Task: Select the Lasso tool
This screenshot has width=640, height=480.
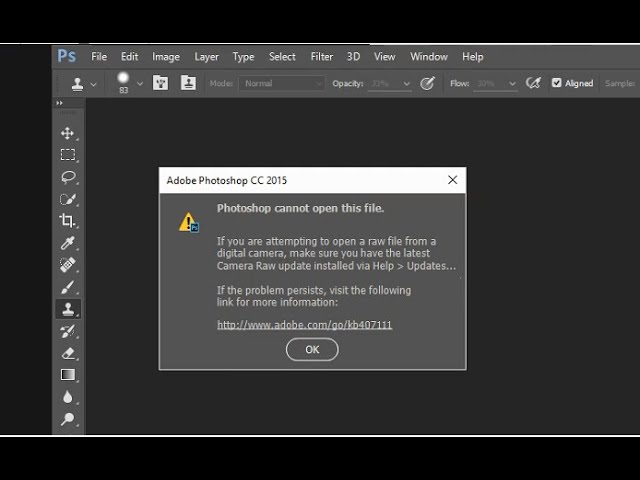Action: click(68, 177)
